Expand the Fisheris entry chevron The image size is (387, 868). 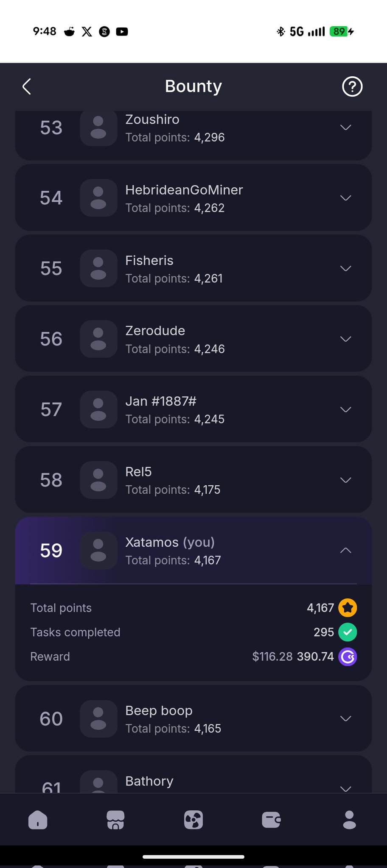pos(346,268)
